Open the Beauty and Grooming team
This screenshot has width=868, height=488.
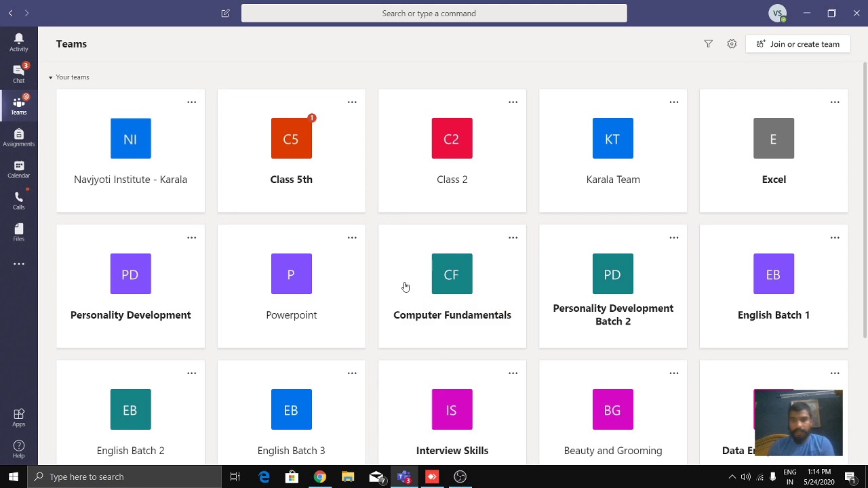613,413
